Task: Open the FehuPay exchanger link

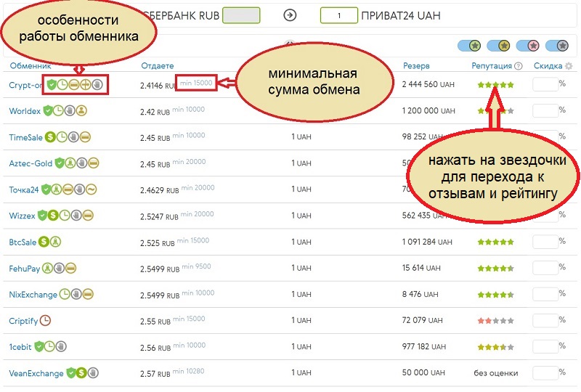Action: pos(25,269)
